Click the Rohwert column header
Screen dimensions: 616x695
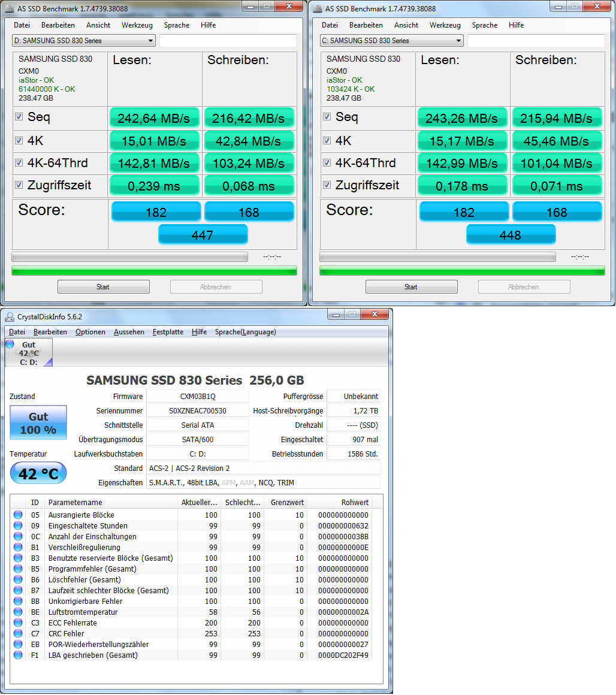pos(340,502)
